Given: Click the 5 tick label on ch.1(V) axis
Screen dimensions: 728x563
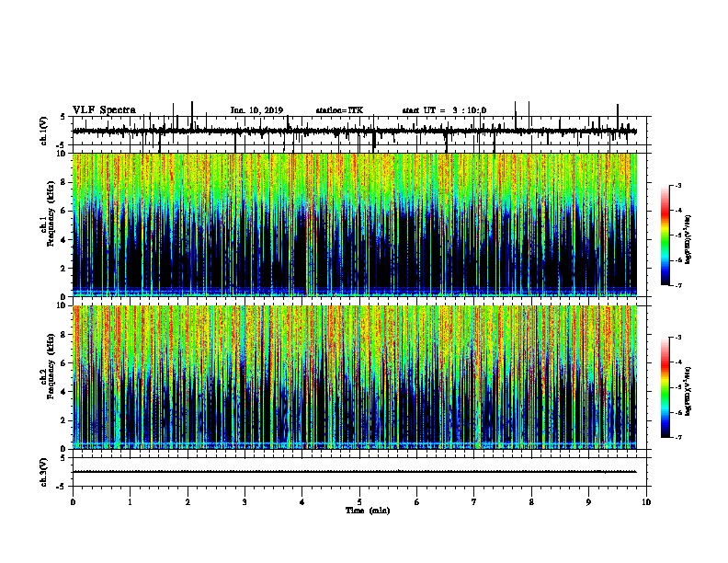Looking at the screenshot, I should point(63,117).
